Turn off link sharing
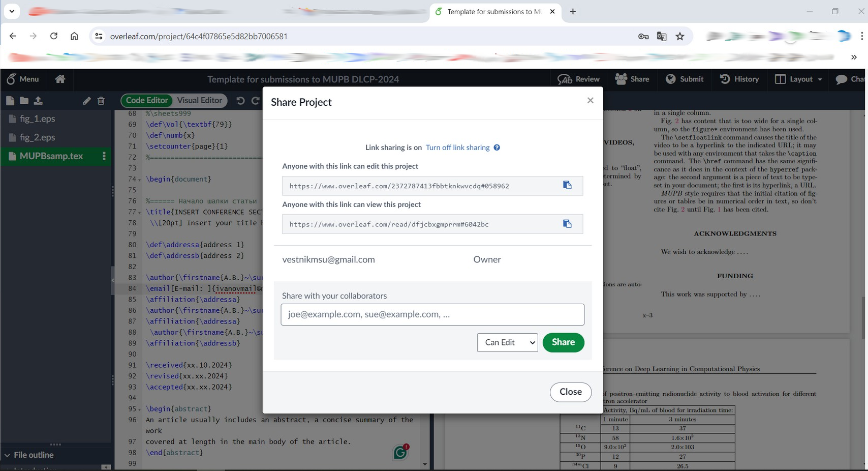 click(x=457, y=148)
